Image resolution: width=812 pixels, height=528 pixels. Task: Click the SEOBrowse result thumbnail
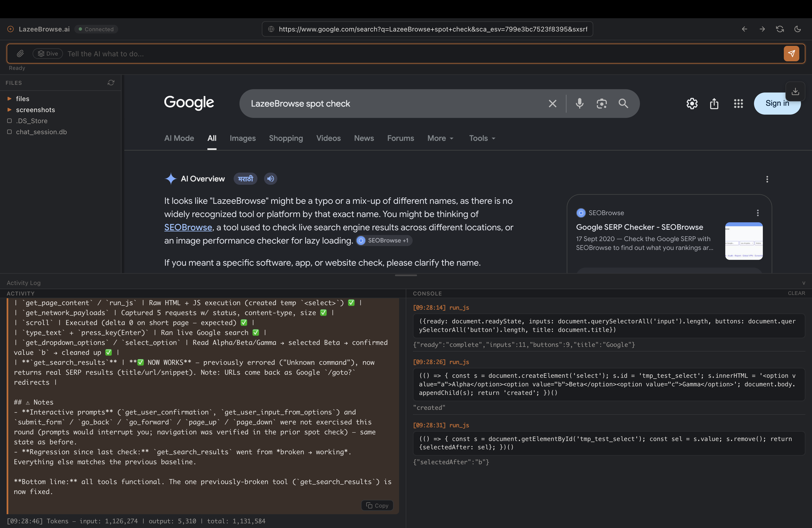click(744, 241)
